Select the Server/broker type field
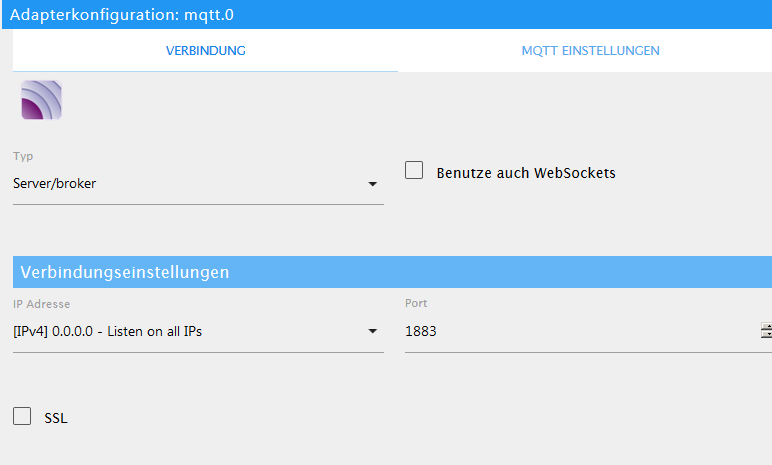 [x=198, y=184]
